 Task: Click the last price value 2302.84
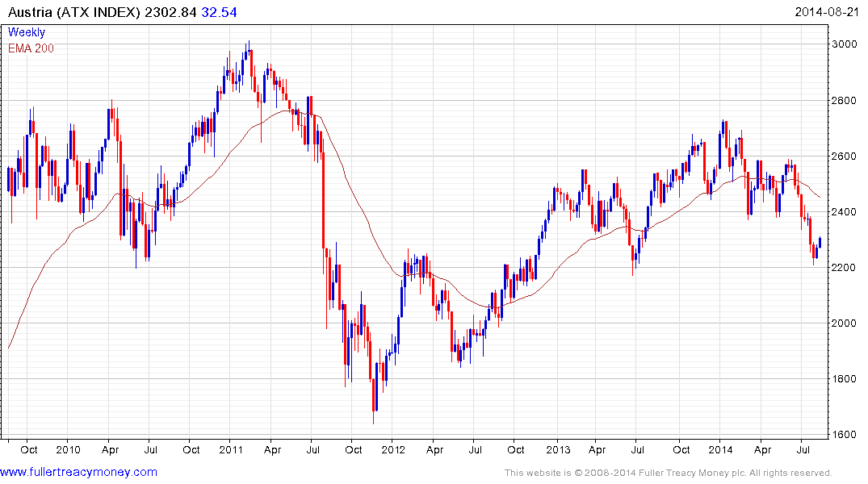click(x=170, y=12)
